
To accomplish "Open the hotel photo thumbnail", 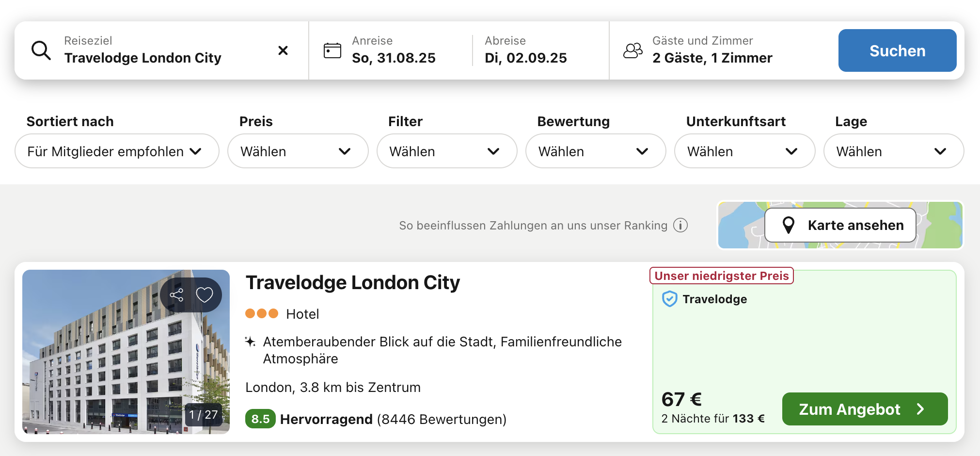I will [x=126, y=352].
